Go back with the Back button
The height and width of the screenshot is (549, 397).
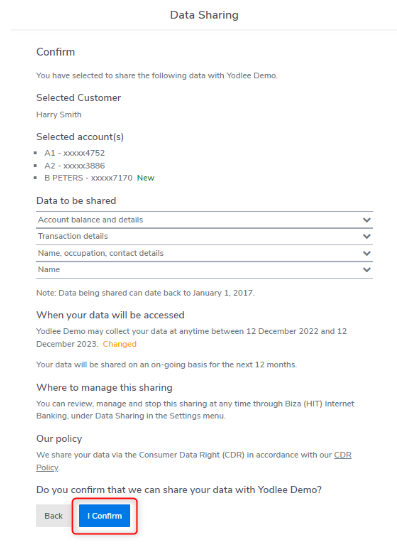54,516
